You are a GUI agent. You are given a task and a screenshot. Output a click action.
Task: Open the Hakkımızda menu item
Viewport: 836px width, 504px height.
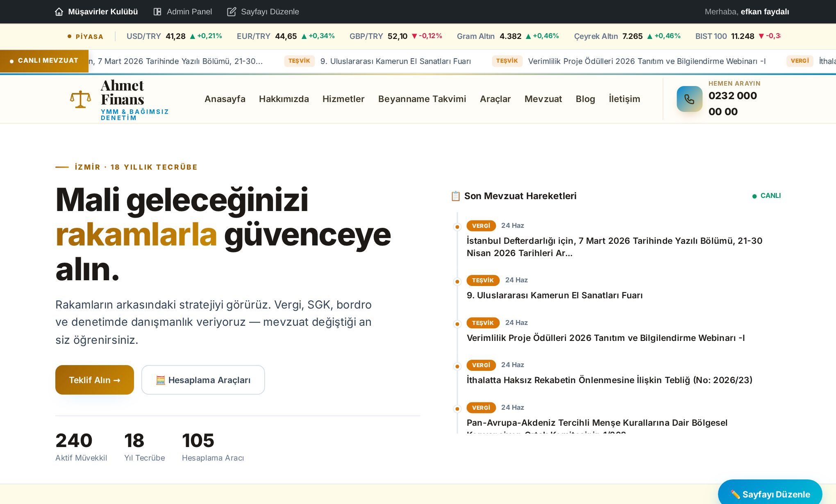pyautogui.click(x=284, y=99)
